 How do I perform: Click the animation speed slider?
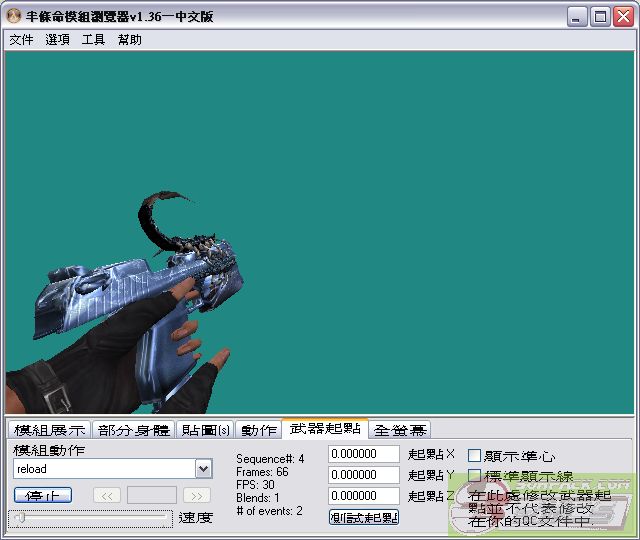(x=90, y=518)
